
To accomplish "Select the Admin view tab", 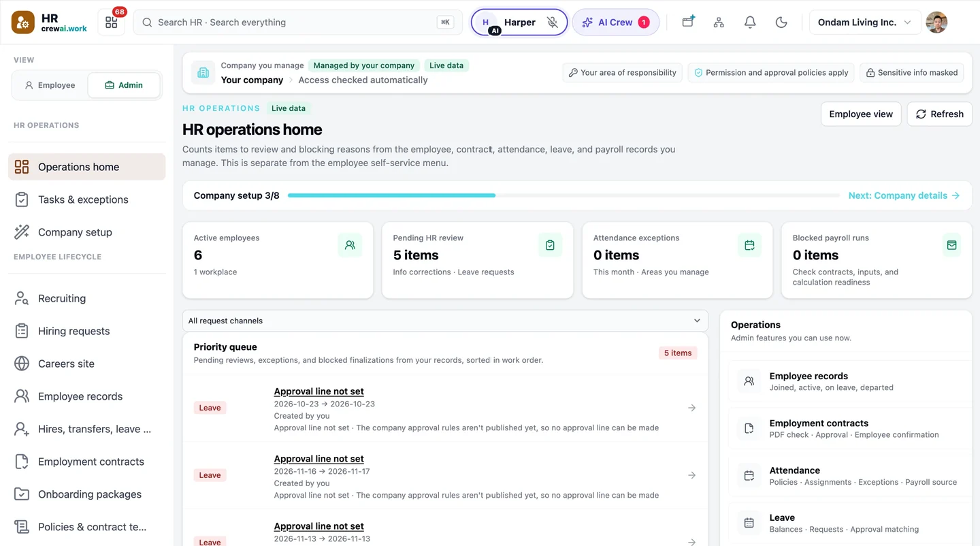I will coord(124,85).
